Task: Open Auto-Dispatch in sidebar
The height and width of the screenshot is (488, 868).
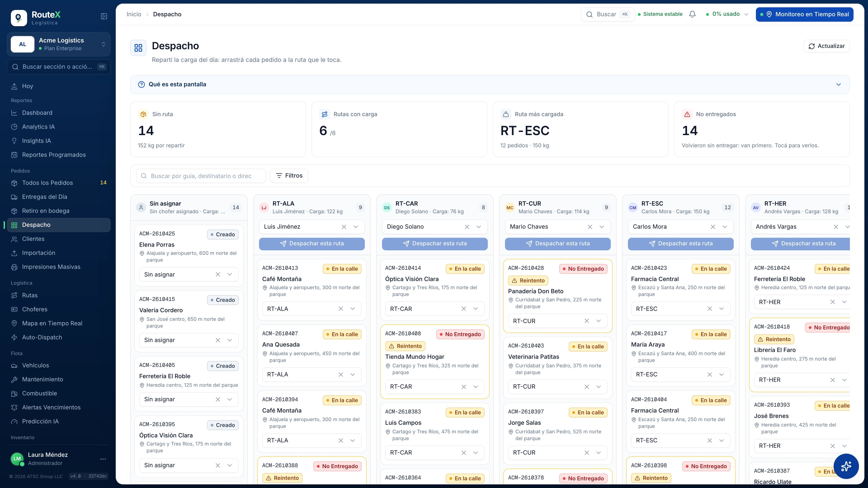Action: point(59,338)
